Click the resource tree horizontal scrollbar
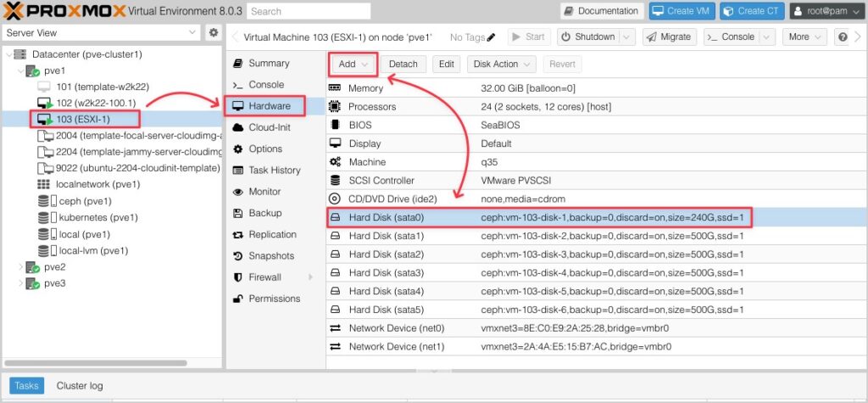Screen dimensions: 868x403 tap(95, 364)
